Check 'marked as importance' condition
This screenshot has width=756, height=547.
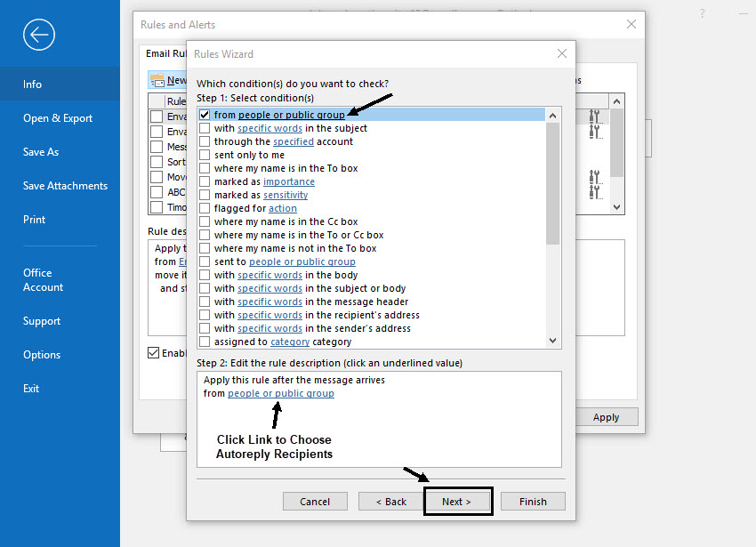pos(205,181)
